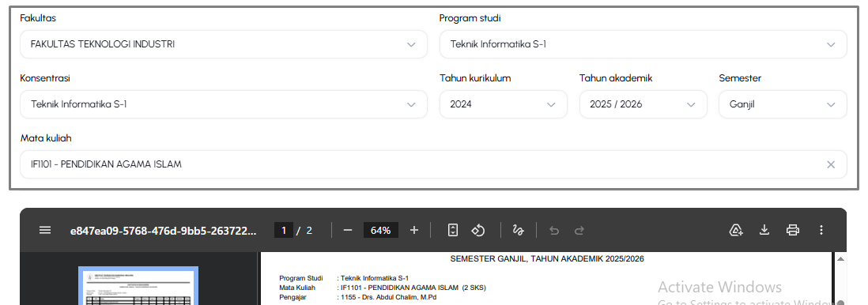Image resolution: width=868 pixels, height=305 pixels.
Task: Open the Tahun akademik 2025 / 2026 dropdown
Action: pos(643,104)
